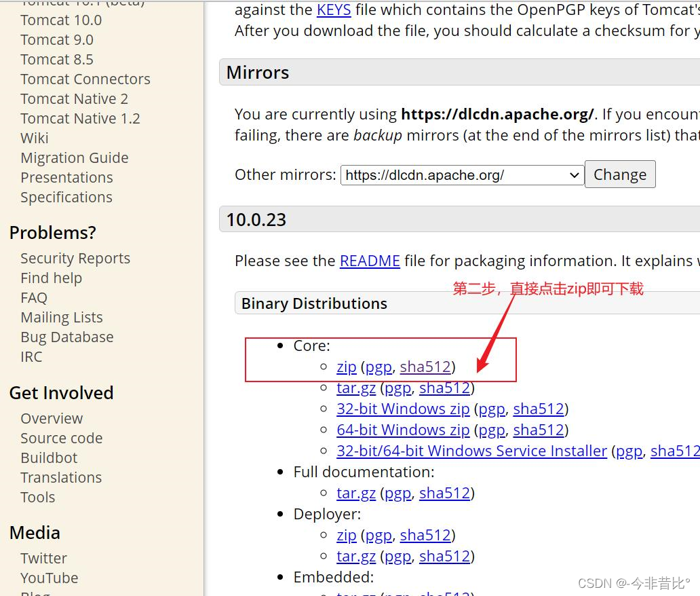Download the Deployer zip file
Viewport: 700px width, 596px height.
(x=347, y=535)
